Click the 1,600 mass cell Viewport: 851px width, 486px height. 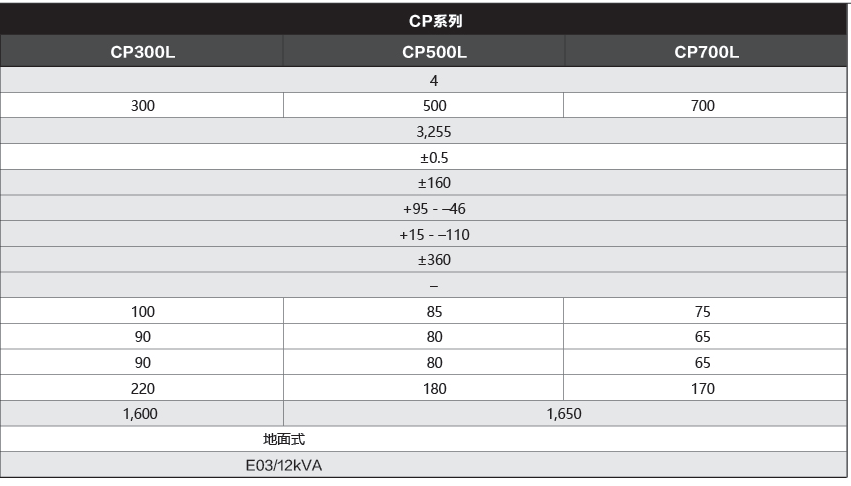[141, 414]
